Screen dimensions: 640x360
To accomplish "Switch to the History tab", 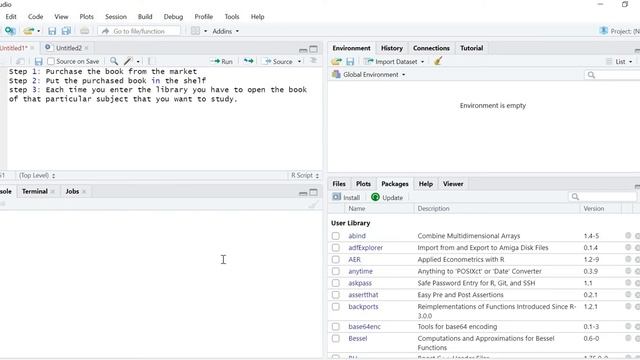I will click(x=392, y=48).
